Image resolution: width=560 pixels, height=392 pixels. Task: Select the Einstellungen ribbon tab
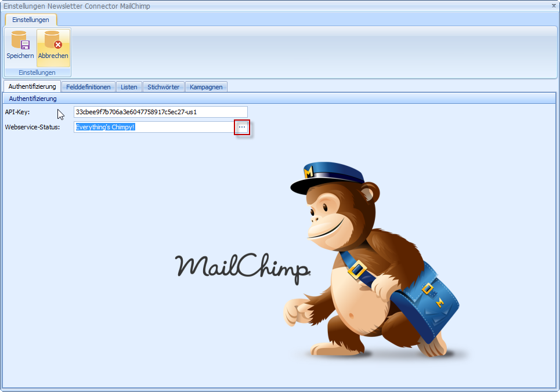pyautogui.click(x=31, y=20)
